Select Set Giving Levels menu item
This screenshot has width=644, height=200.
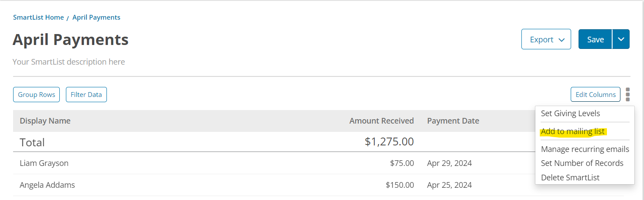pos(570,113)
